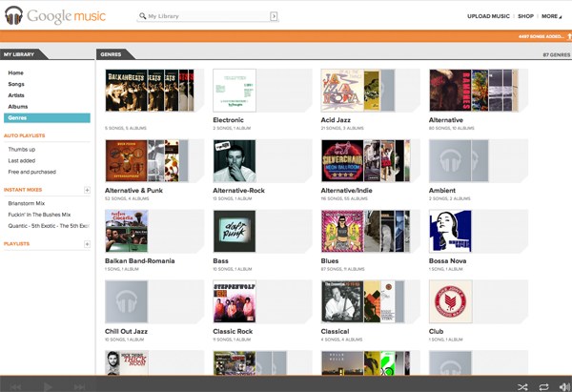Open the Quantic - 5th Exotic mix
The width and height of the screenshot is (572, 392).
[49, 226]
